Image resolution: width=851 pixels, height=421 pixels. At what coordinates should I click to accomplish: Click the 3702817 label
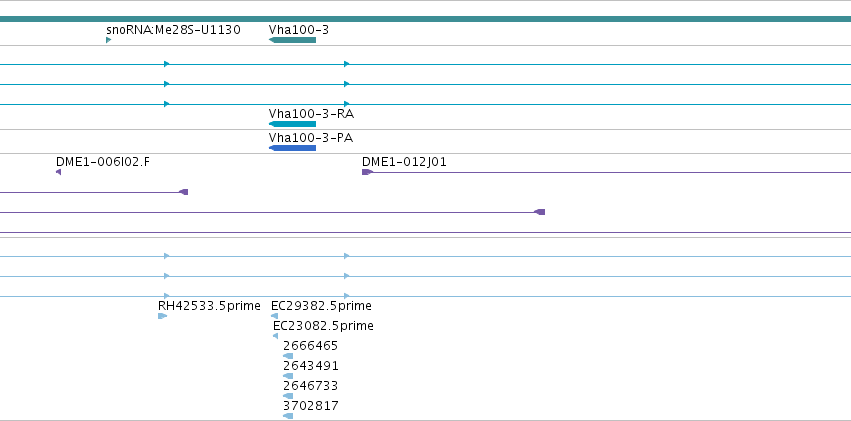point(311,406)
